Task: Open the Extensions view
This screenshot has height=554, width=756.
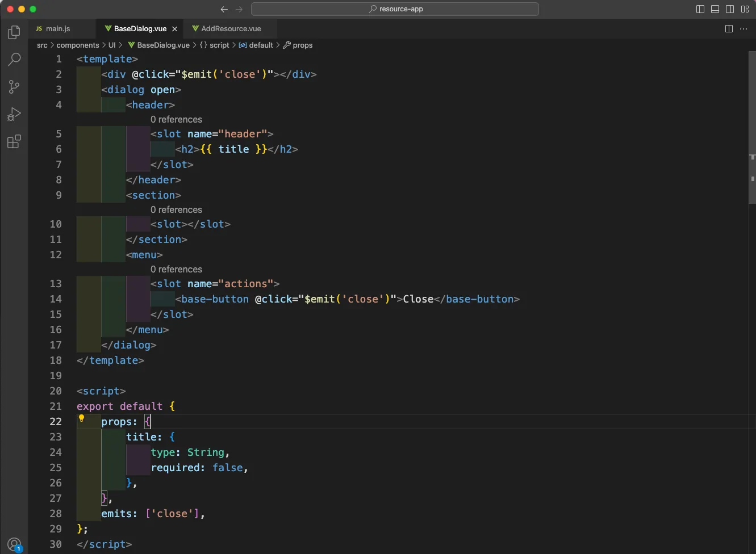Action: pyautogui.click(x=14, y=141)
